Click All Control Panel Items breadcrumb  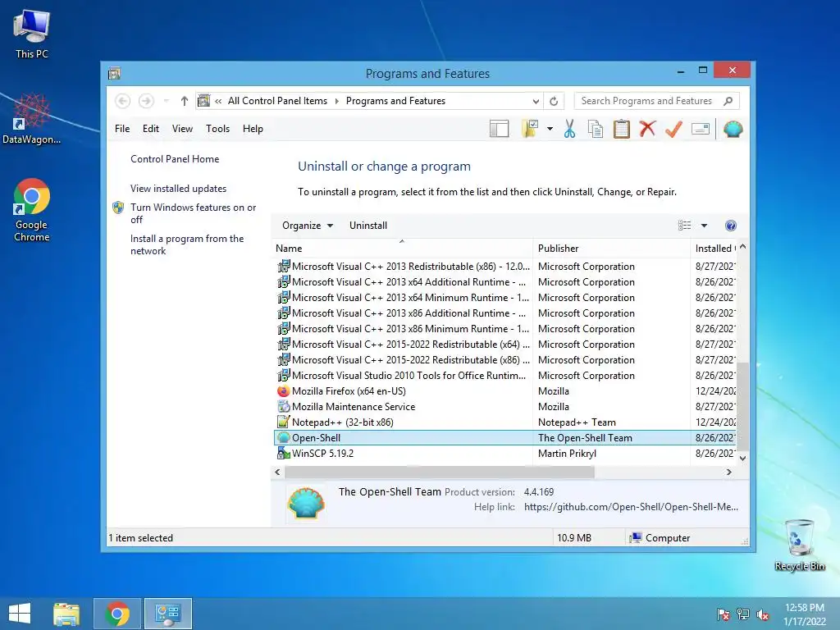[x=277, y=101]
